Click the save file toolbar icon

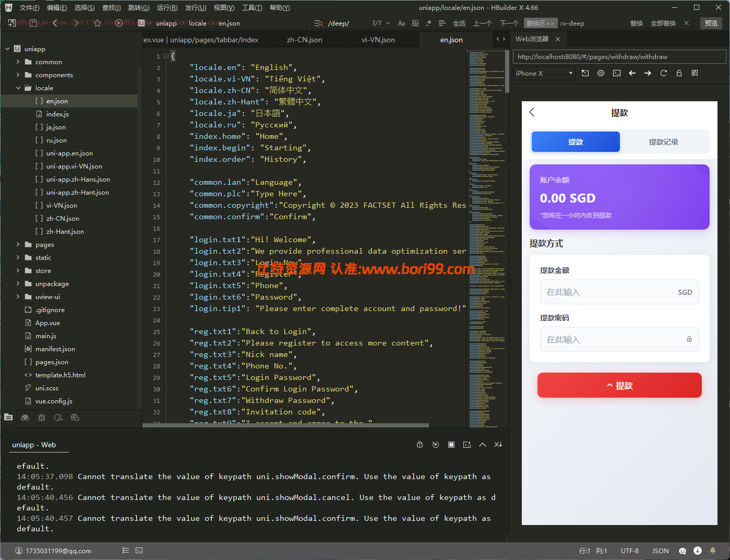33,23
